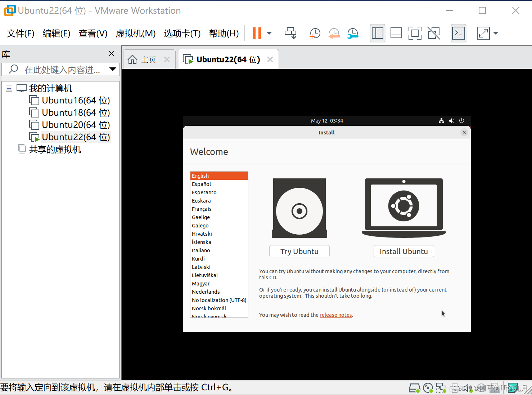Choose Nederlands in the language list
The width and height of the screenshot is (532, 395).
point(219,292)
